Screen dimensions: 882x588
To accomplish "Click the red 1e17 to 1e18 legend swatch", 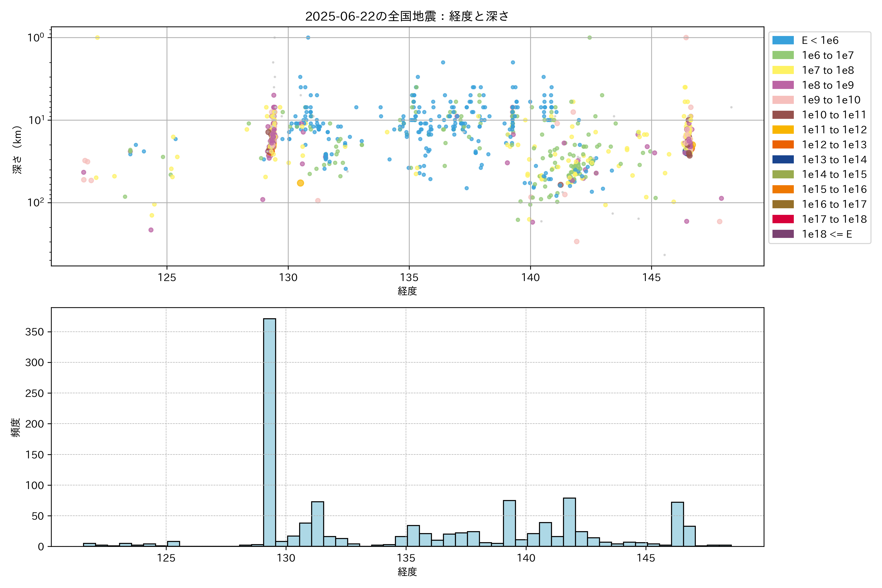I will 783,219.
